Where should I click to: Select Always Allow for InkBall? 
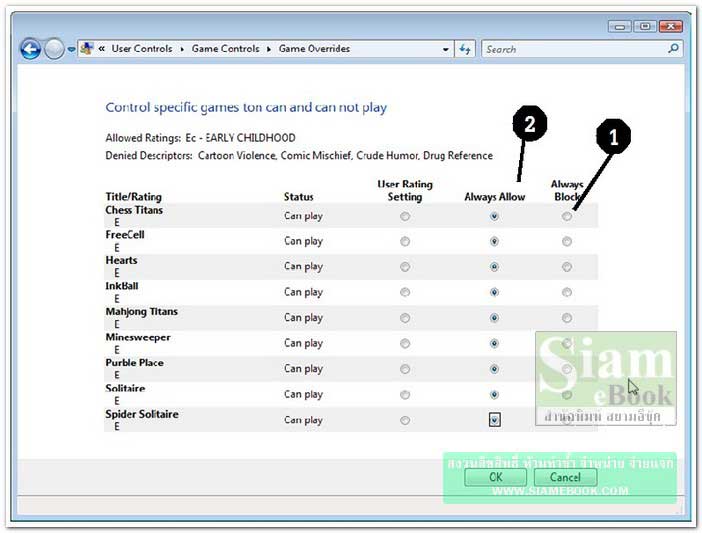(494, 292)
